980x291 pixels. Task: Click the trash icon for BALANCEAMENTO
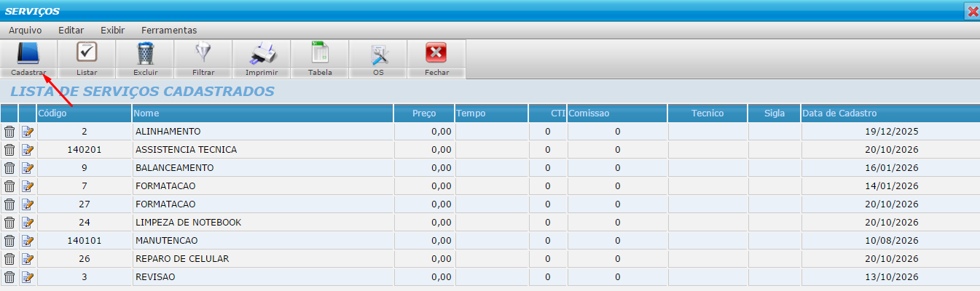click(9, 168)
